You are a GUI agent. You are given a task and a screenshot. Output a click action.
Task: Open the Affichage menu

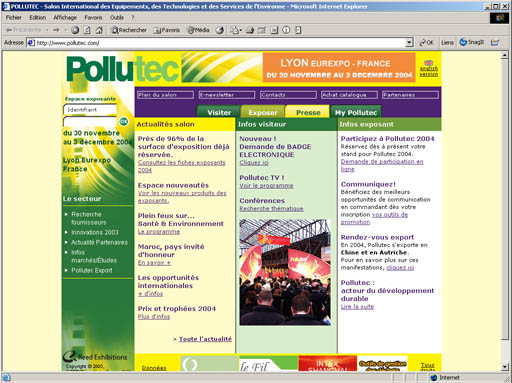(x=65, y=17)
